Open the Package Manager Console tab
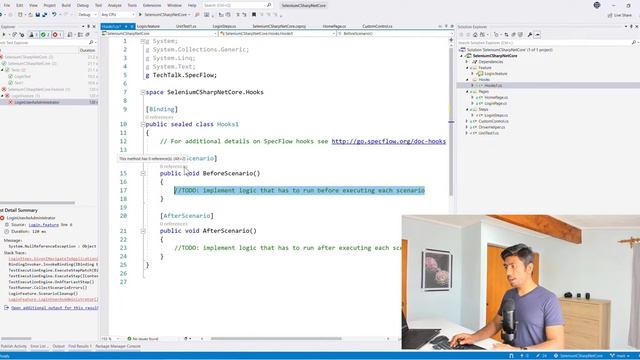Screen dimensions: 640x360 click(x=118, y=346)
